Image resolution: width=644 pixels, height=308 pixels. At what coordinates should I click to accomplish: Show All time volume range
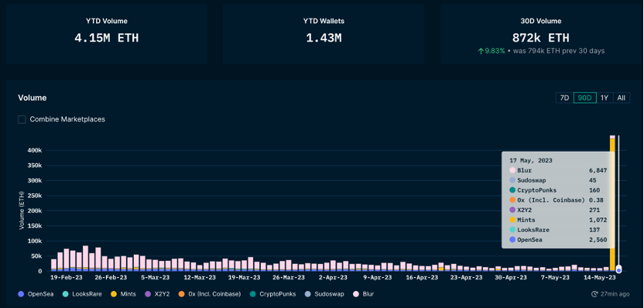(x=621, y=98)
